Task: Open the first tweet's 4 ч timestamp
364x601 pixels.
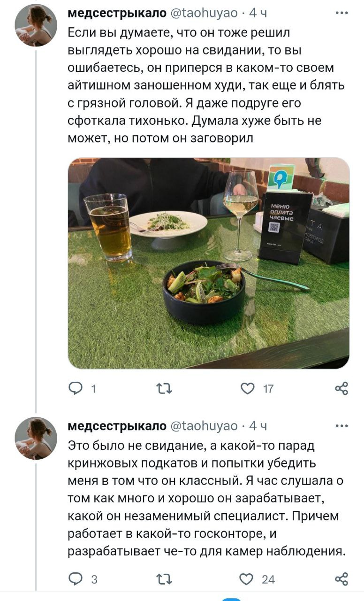Action: (258, 14)
